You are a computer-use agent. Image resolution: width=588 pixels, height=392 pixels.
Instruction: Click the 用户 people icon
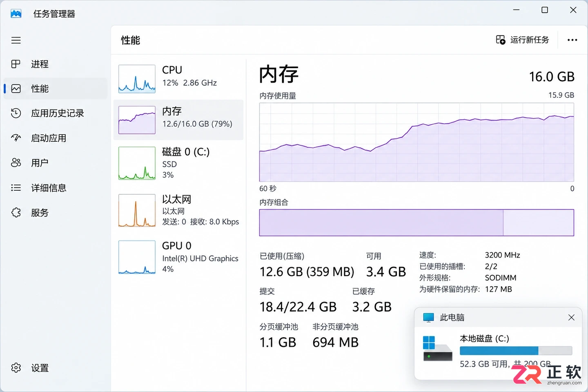tap(16, 163)
